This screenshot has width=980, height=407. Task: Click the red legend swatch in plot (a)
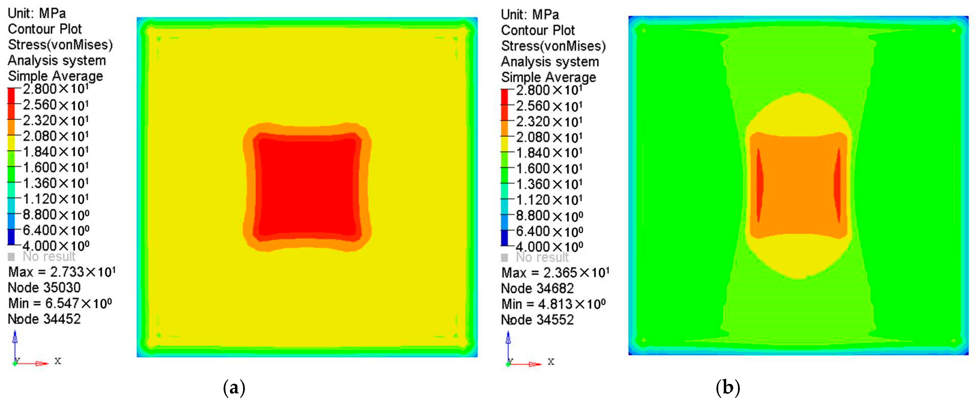point(12,96)
